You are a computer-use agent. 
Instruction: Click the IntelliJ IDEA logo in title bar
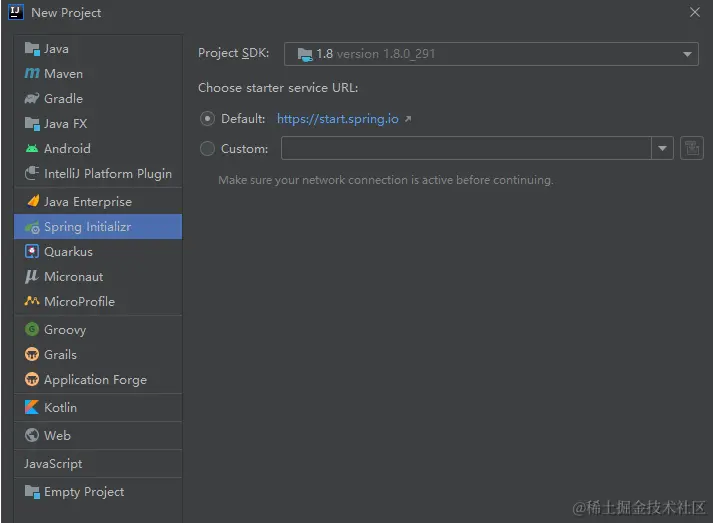(x=16, y=12)
